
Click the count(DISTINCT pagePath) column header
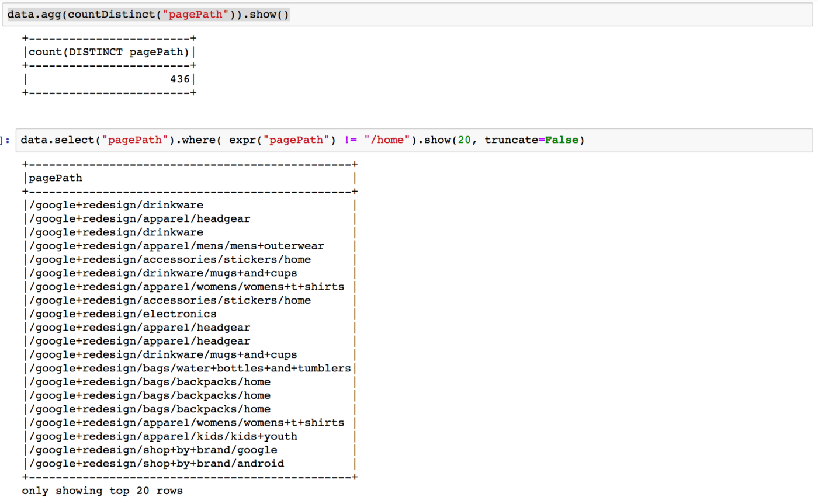pyautogui.click(x=109, y=52)
